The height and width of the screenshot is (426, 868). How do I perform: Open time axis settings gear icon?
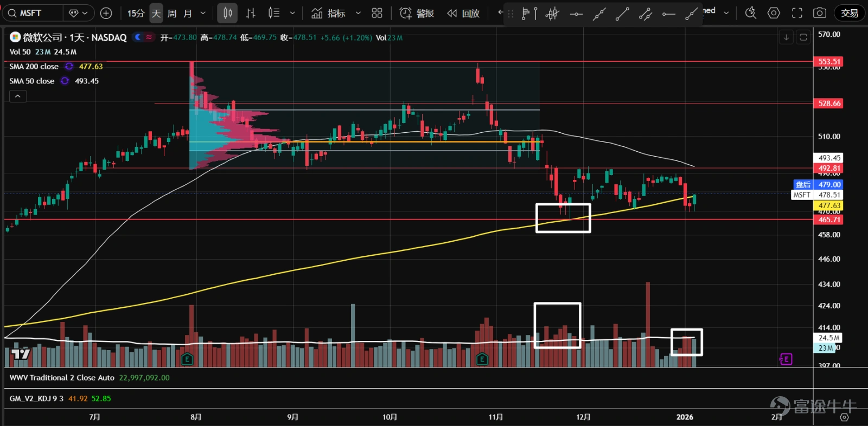click(x=844, y=417)
